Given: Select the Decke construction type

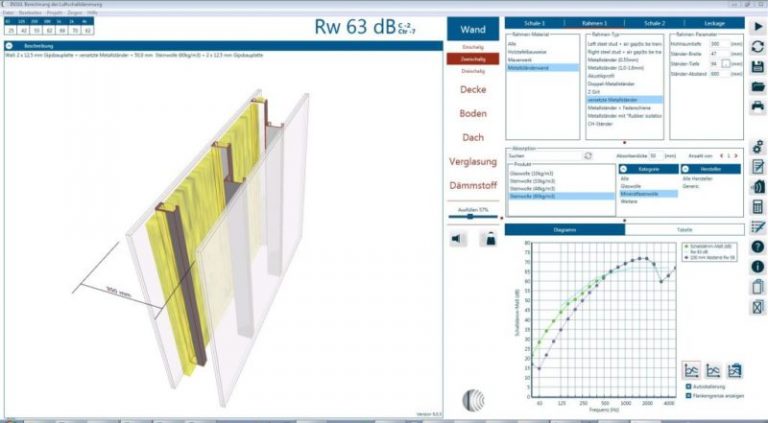Looking at the screenshot, I should pyautogui.click(x=472, y=90).
